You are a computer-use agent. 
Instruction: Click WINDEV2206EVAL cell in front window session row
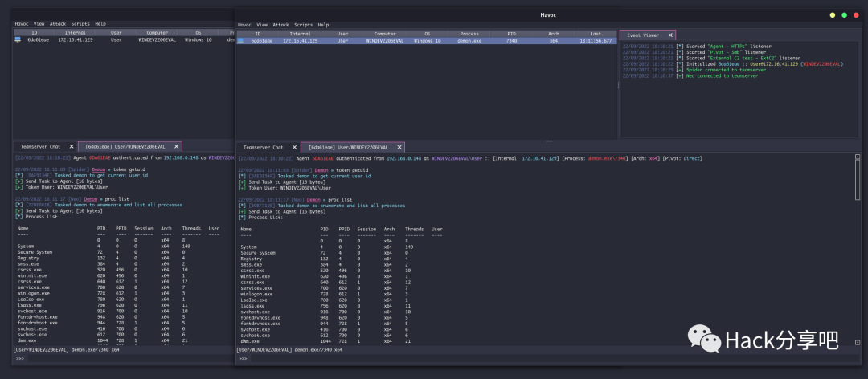click(385, 41)
